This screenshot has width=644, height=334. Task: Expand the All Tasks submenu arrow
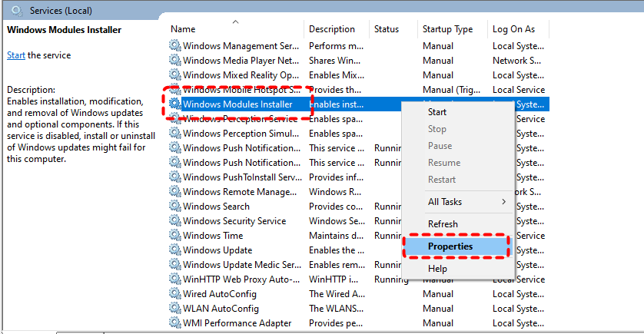tap(504, 202)
